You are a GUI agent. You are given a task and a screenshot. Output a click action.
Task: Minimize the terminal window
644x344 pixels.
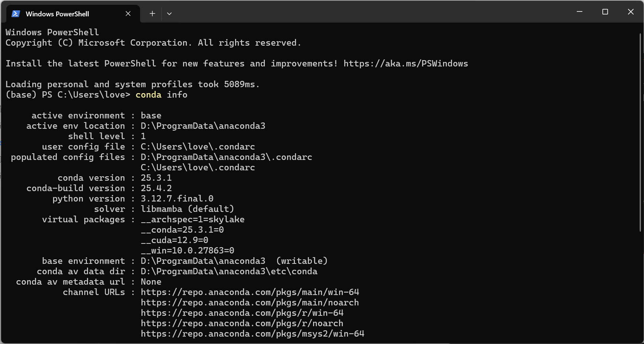pos(580,12)
